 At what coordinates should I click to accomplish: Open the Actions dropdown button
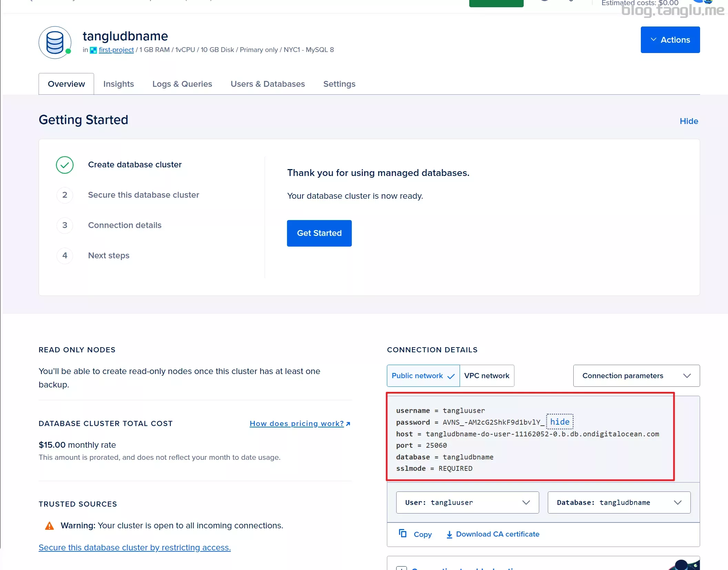670,40
